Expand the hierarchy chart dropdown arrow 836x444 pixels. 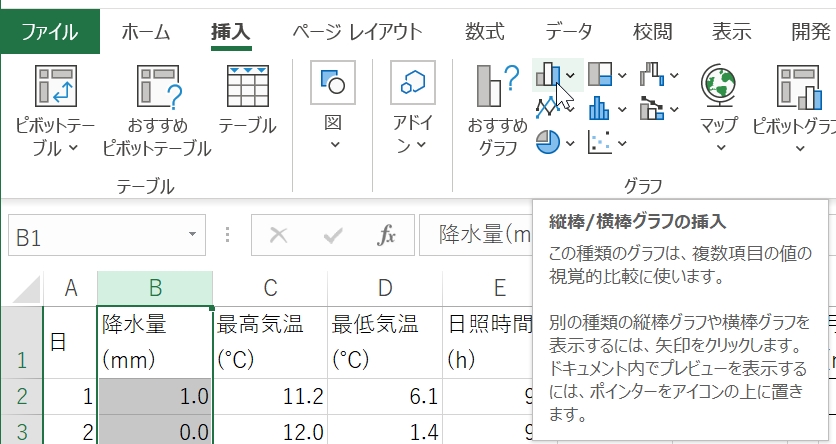(x=622, y=76)
